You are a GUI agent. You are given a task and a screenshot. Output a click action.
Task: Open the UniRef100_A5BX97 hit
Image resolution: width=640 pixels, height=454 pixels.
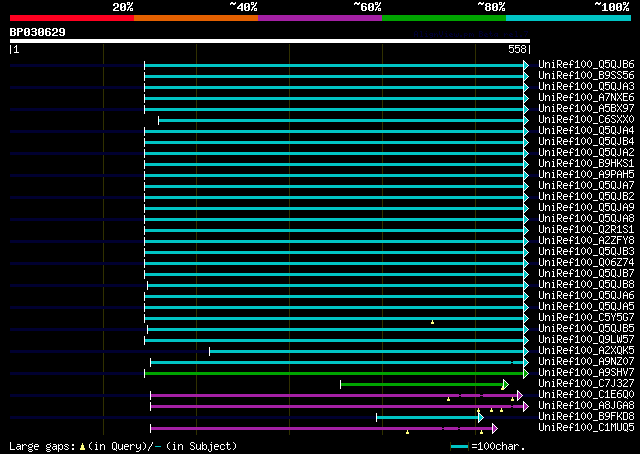(x=586, y=109)
